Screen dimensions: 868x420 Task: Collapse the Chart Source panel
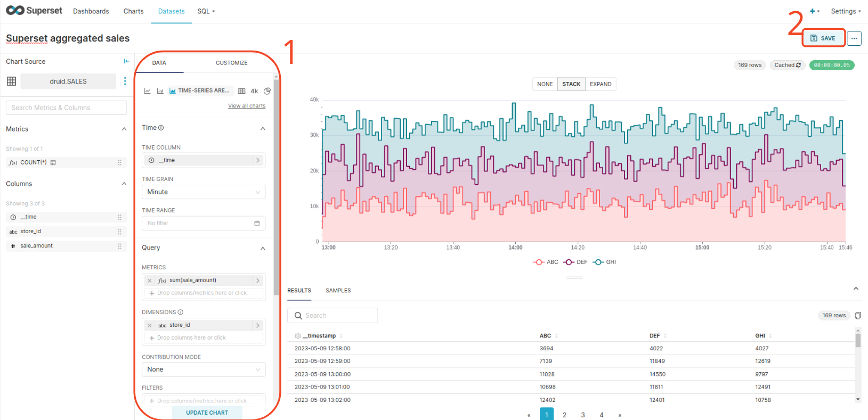tap(126, 61)
